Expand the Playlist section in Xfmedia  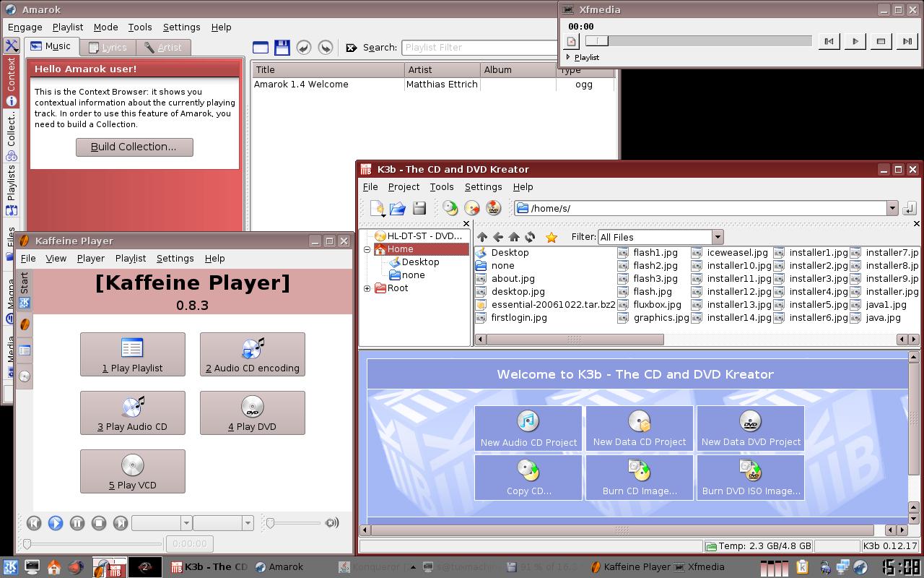(569, 57)
